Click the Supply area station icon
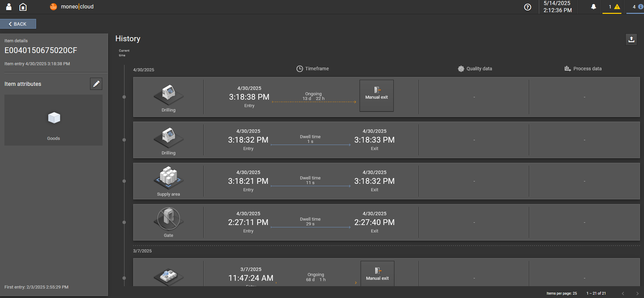Screen dimensions: 644x298 tap(168, 177)
